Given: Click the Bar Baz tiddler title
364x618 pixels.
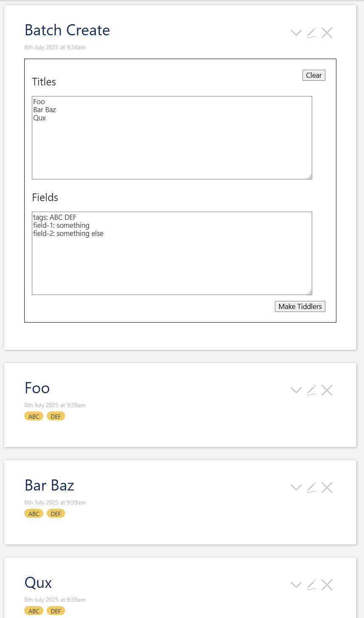Looking at the screenshot, I should 49,485.
